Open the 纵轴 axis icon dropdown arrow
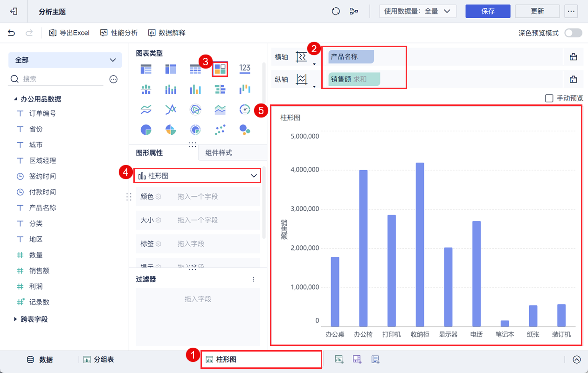 click(314, 87)
